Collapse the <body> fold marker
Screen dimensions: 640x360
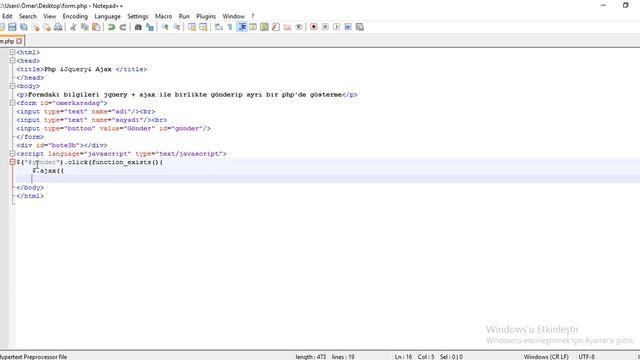click(x=12, y=86)
